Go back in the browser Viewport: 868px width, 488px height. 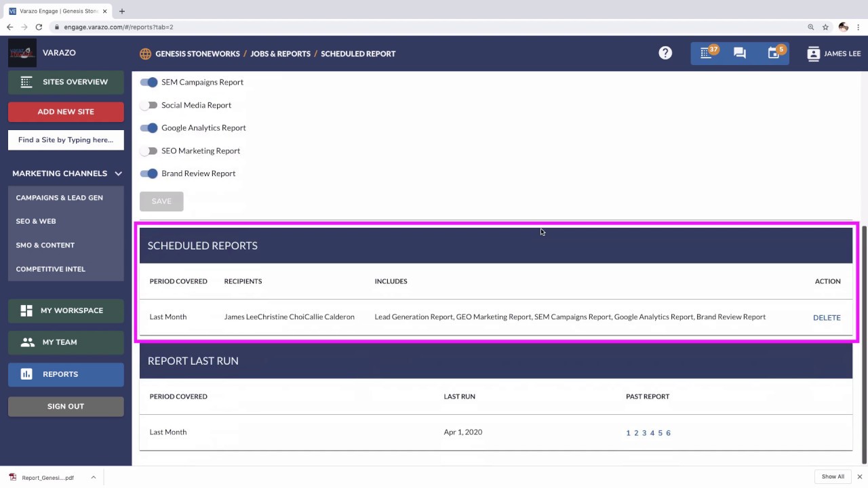click(x=9, y=27)
